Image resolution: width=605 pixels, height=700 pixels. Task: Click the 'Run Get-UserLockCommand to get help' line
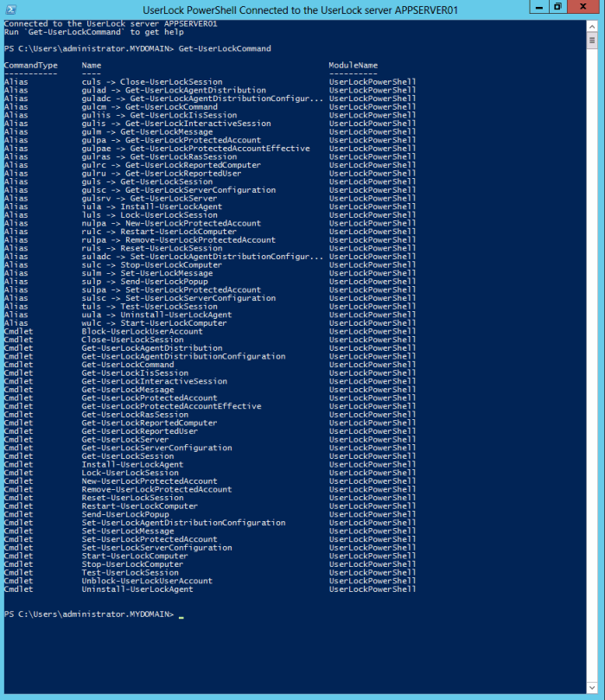93,32
